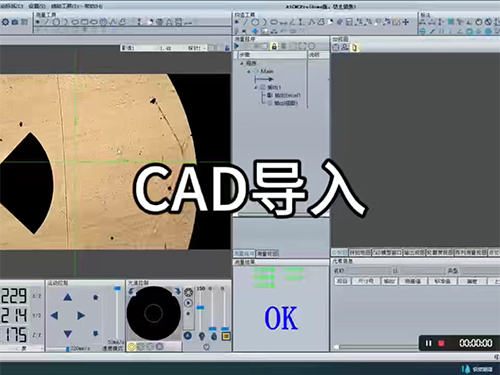Move stage left with the left arrow
This screenshot has width=500, height=375.
(54, 315)
